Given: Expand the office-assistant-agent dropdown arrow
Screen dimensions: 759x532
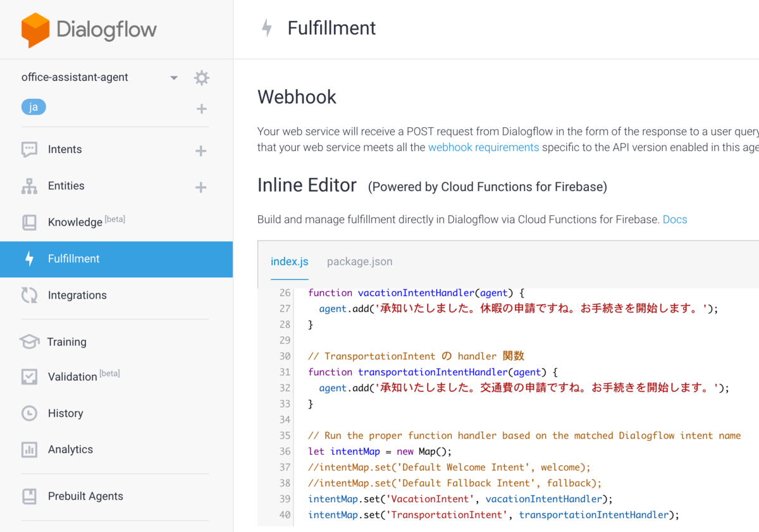Looking at the screenshot, I should [174, 78].
